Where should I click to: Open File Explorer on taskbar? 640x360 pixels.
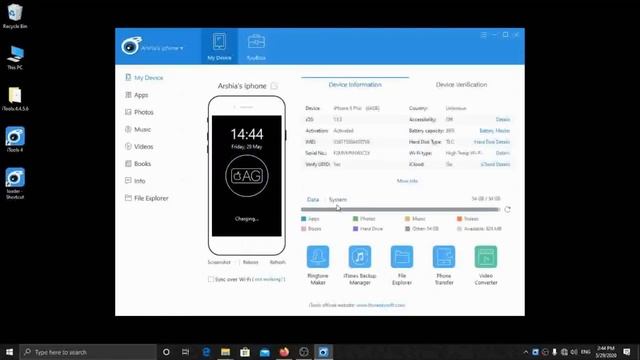click(x=225, y=352)
